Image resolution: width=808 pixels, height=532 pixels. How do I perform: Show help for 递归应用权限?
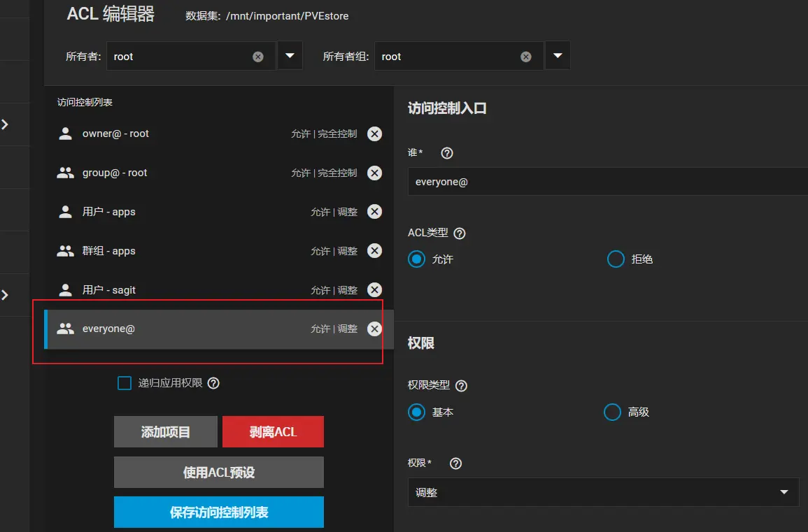(214, 383)
